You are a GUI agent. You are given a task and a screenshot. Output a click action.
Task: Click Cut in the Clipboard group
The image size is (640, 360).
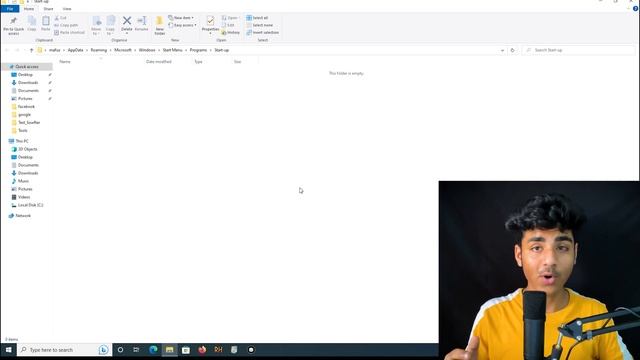[60, 18]
